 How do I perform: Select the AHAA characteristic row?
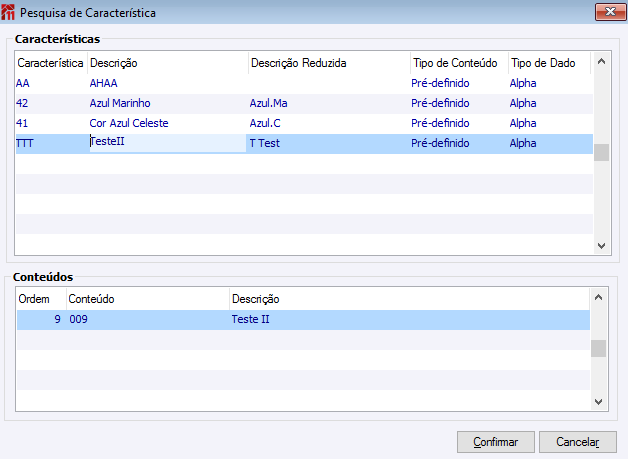(x=104, y=83)
